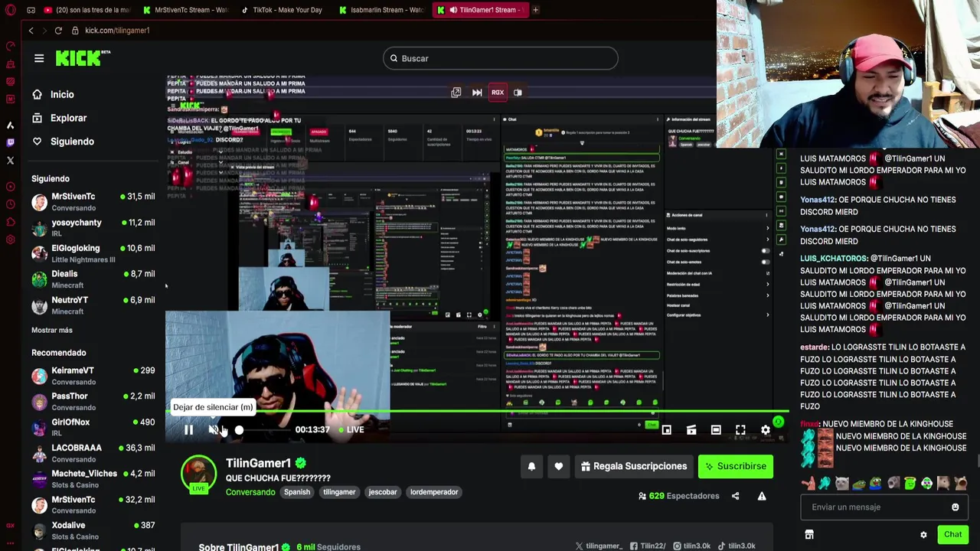
Task: Go back in browser
Action: pyautogui.click(x=31, y=31)
